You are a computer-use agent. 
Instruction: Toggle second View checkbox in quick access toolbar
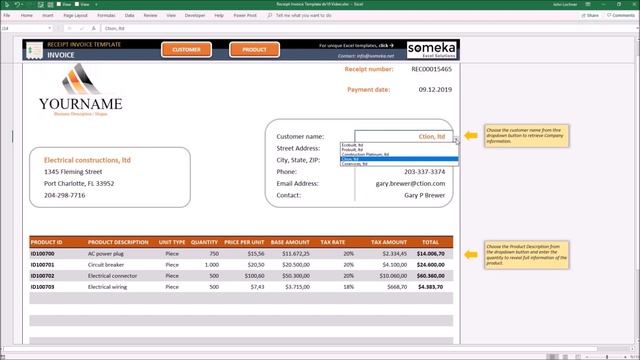pos(77,4)
